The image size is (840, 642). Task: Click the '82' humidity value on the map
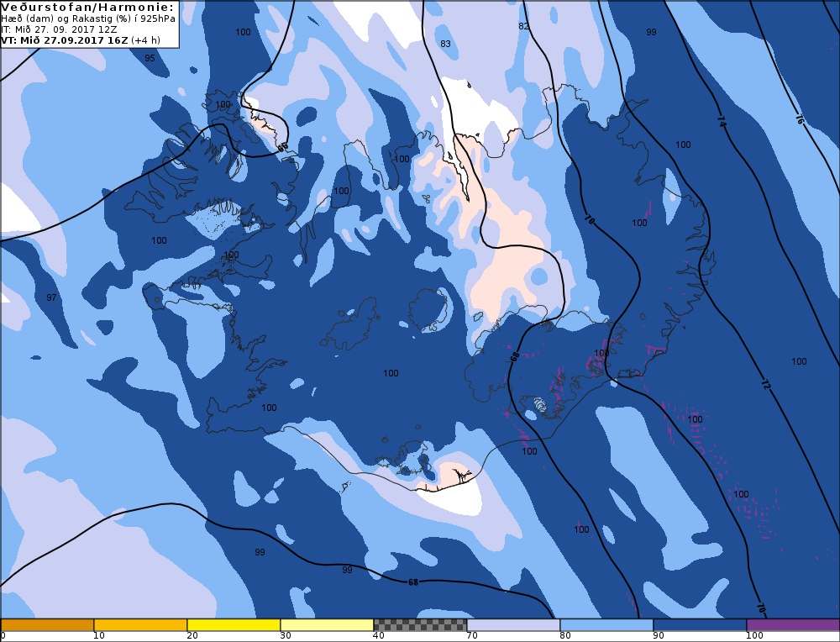click(x=524, y=26)
